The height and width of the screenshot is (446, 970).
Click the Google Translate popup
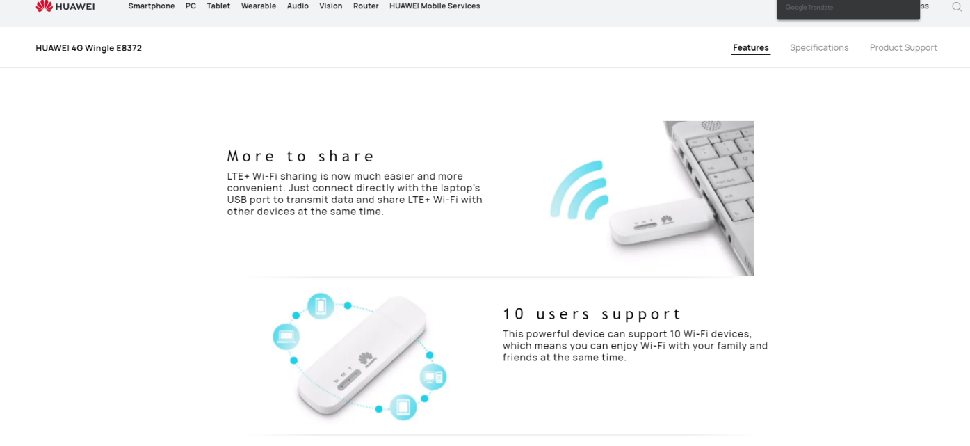848,9
